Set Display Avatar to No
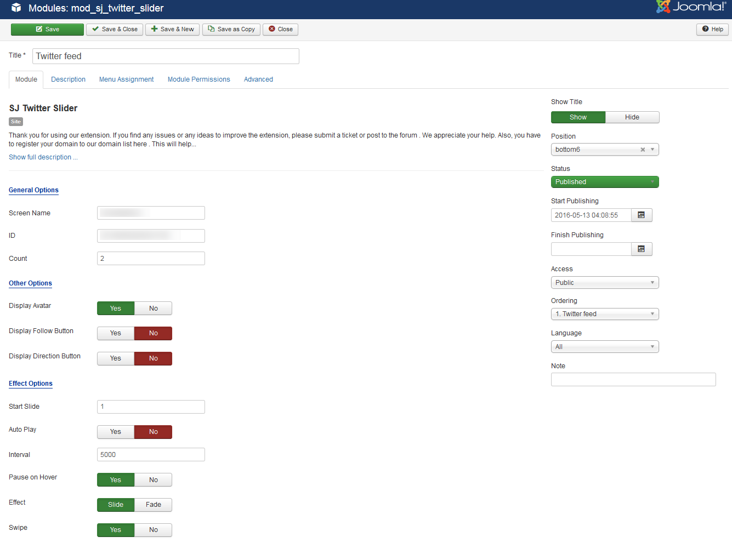732x560 pixels. point(154,308)
